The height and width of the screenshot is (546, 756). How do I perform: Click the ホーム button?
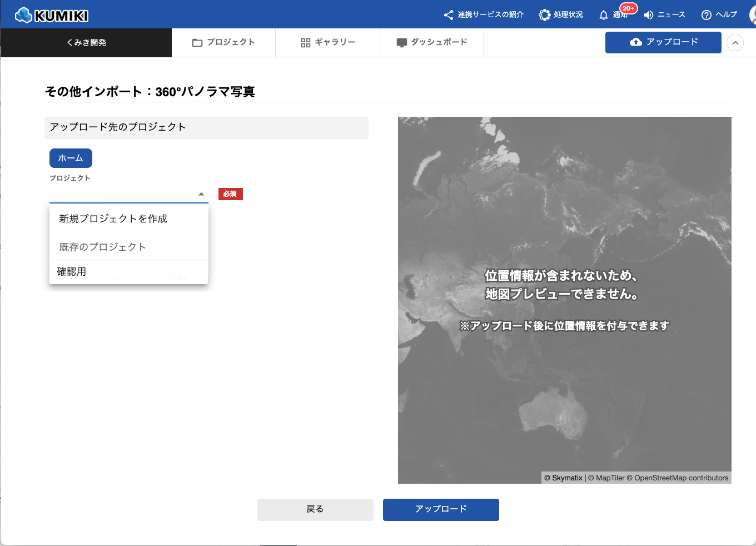(x=71, y=158)
